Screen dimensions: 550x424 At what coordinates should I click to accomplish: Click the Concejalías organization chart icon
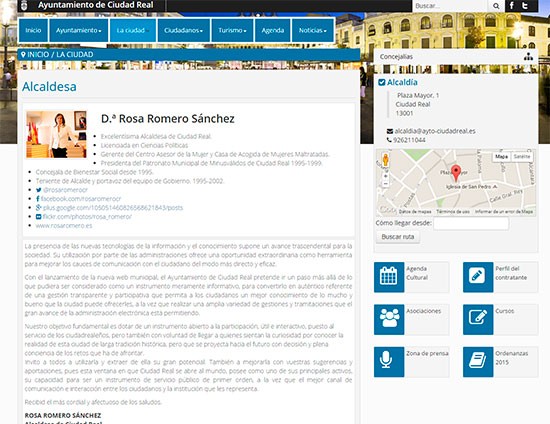[528, 56]
